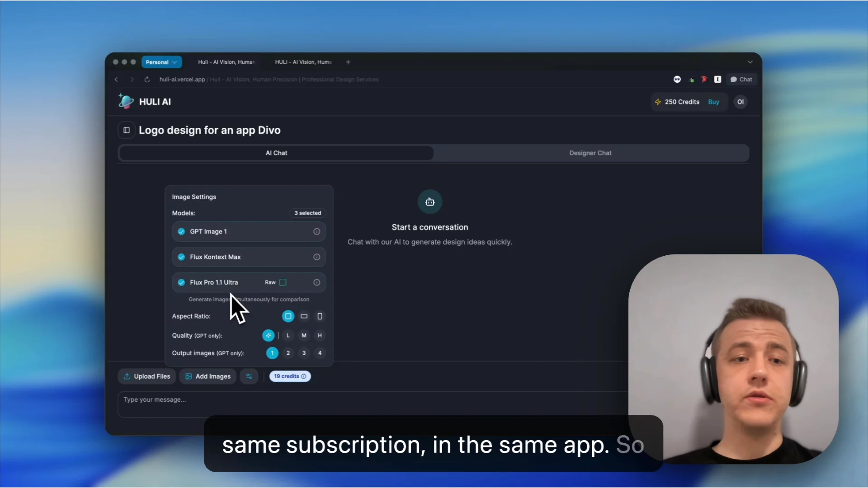Click the info icon for GPT Image 1

click(x=316, y=231)
